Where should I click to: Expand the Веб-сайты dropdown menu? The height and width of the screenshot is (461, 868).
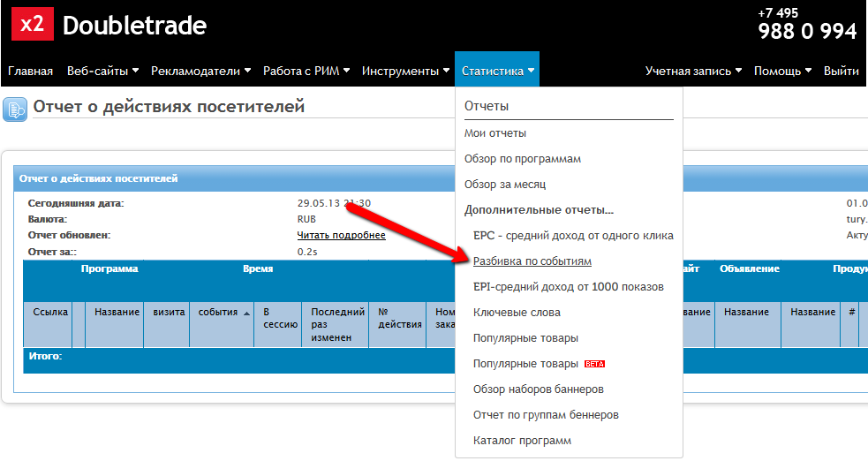click(x=103, y=71)
